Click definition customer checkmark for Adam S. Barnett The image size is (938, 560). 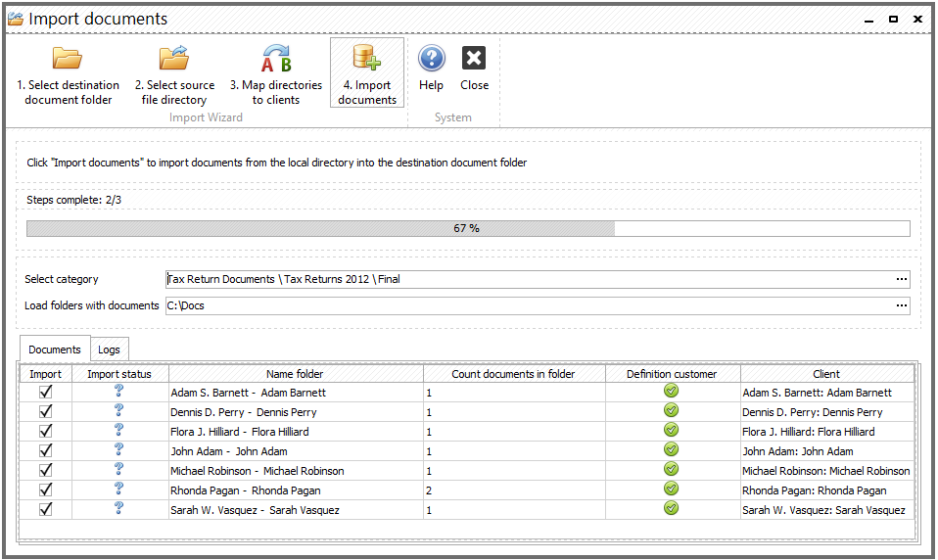pos(672,392)
